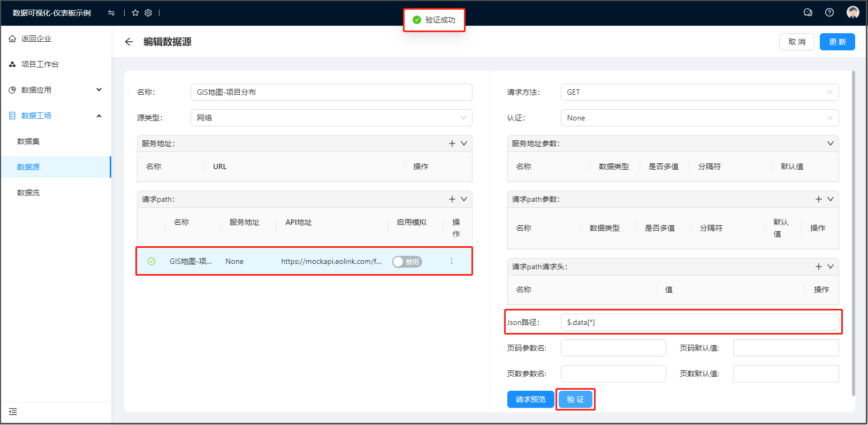The height and width of the screenshot is (425, 868).
Task: Toggle the 启用模拟 switch for GIS地图 row
Action: [407, 262]
